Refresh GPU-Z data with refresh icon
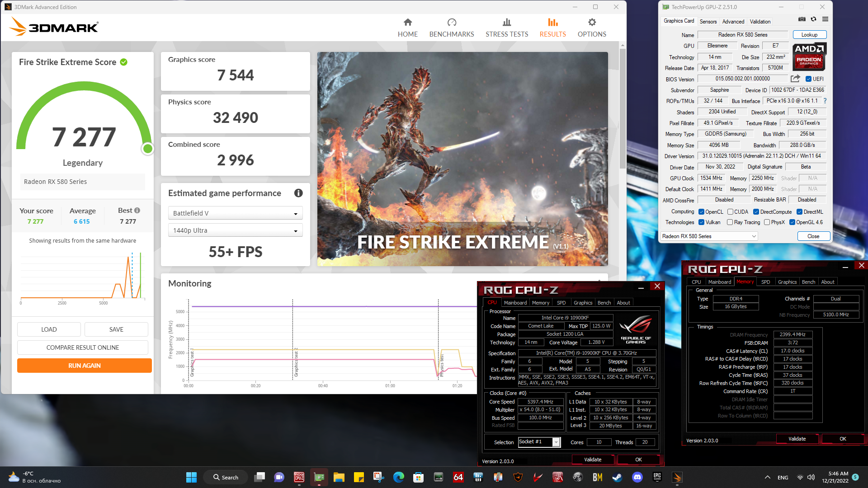The image size is (868, 488). coord(813,19)
